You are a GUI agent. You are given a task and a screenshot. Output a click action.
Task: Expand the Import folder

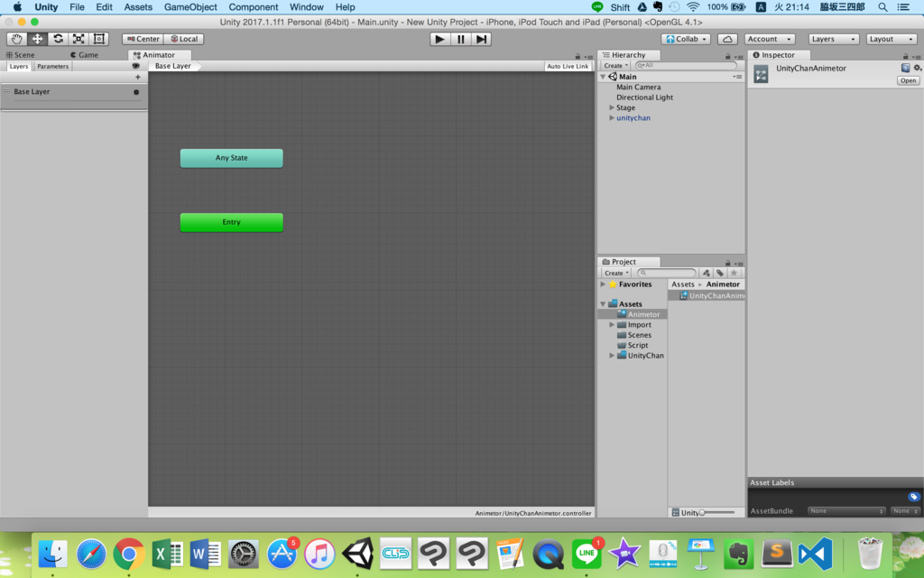click(x=612, y=324)
